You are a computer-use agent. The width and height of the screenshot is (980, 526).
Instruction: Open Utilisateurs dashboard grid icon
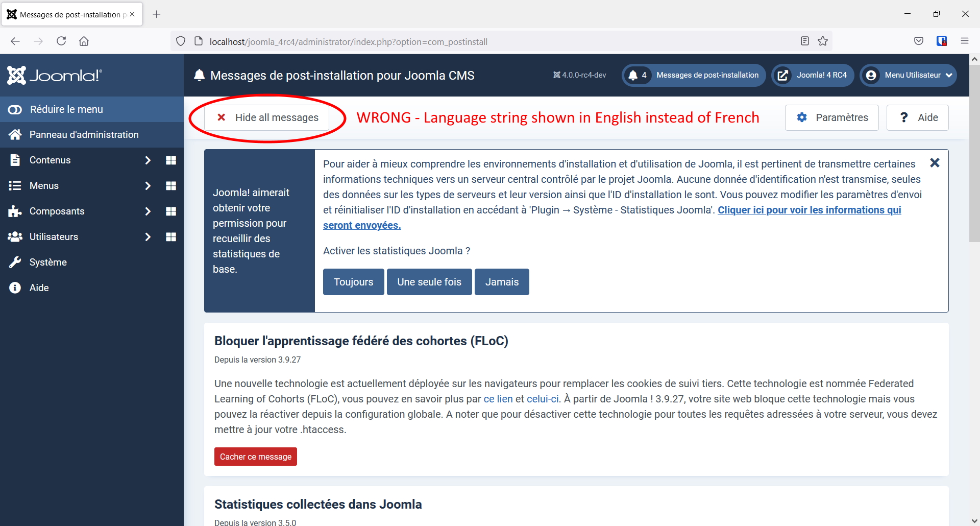click(171, 237)
